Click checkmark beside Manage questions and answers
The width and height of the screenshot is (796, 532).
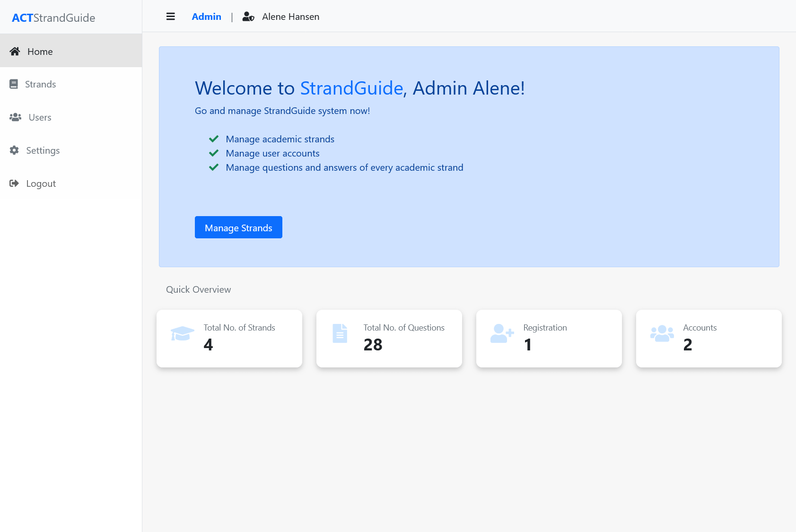214,167
